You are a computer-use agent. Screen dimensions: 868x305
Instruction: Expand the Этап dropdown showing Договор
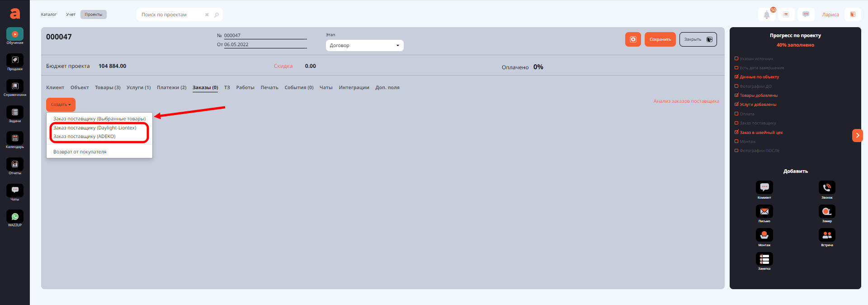click(364, 46)
